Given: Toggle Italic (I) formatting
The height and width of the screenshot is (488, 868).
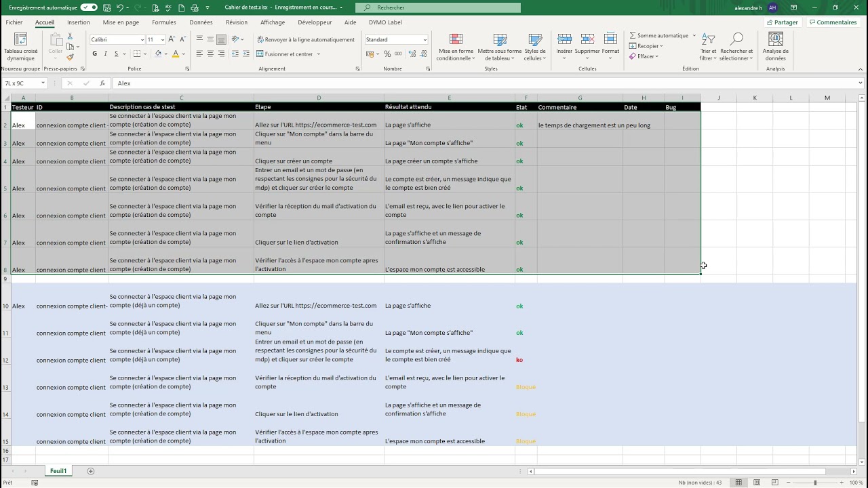Looking at the screenshot, I should click(105, 54).
